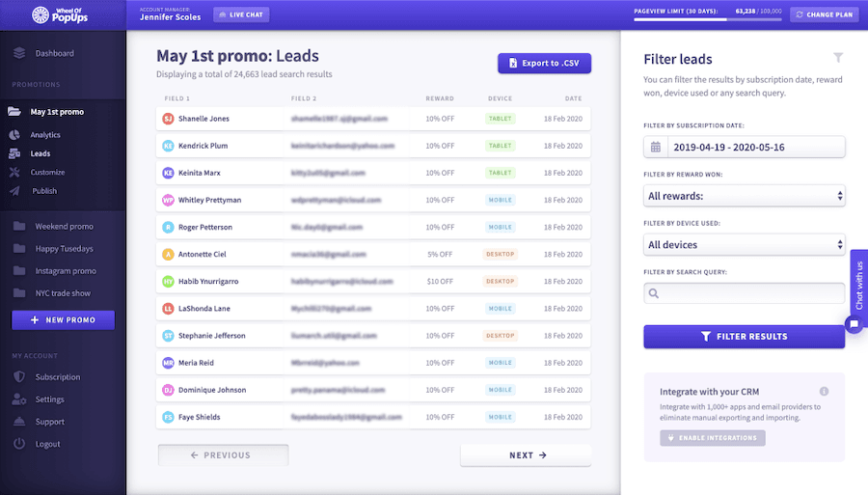Expand the All devices dropdown

pyautogui.click(x=744, y=245)
